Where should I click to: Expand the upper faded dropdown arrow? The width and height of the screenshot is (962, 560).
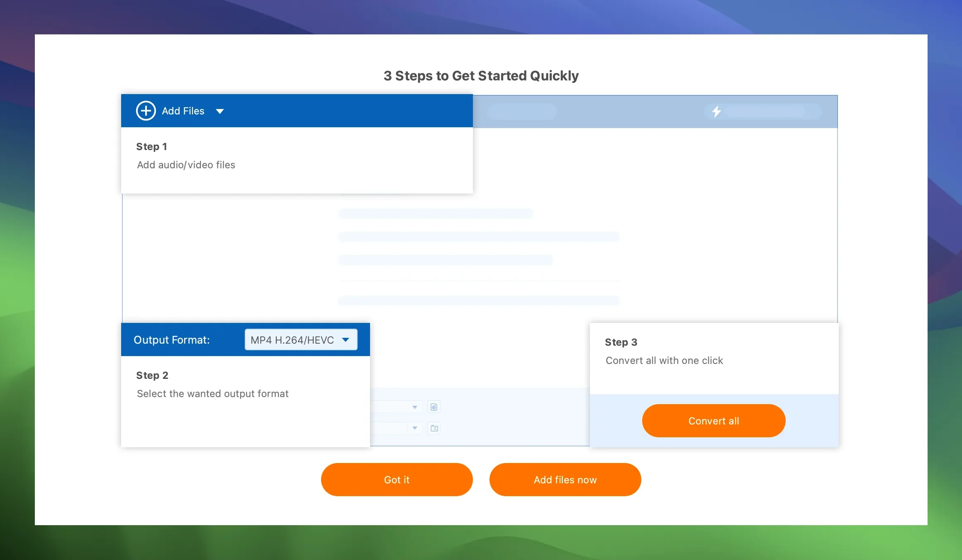tap(414, 407)
